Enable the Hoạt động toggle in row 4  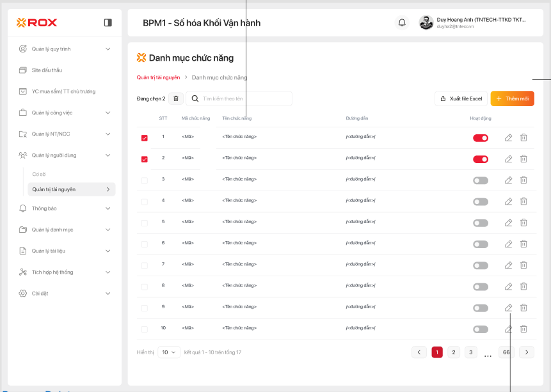click(x=481, y=201)
